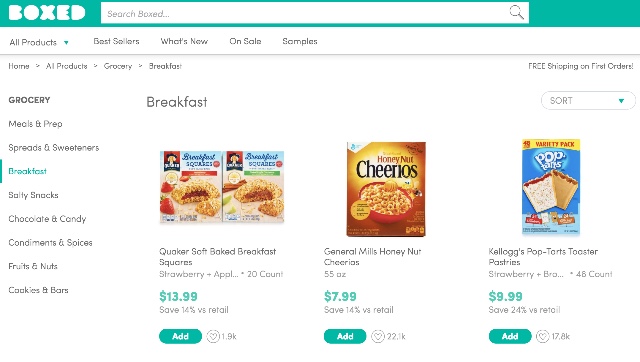Viewport: 640px width, 362px height.
Task: Open the Honey Nut Cheerios product image
Action: tap(386, 189)
